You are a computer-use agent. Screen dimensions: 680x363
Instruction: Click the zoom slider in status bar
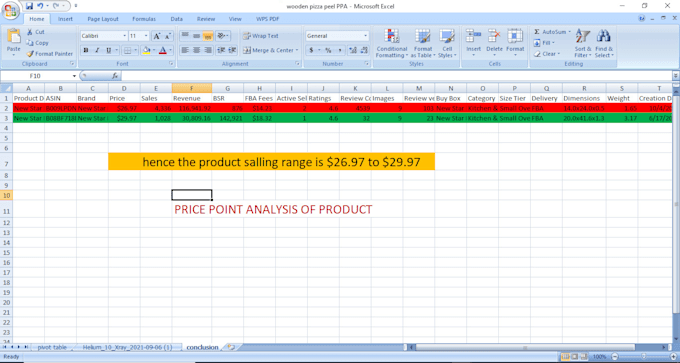click(x=644, y=356)
